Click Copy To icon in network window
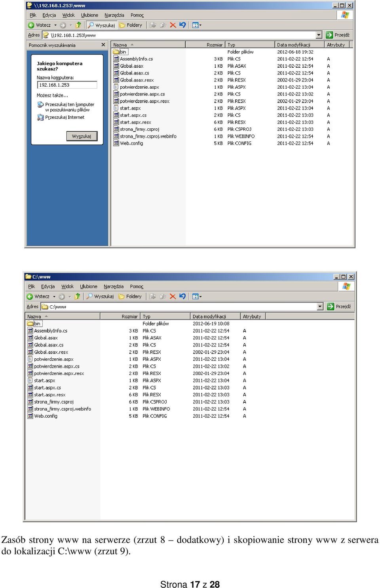This screenshot has height=588, width=380. pos(163,25)
